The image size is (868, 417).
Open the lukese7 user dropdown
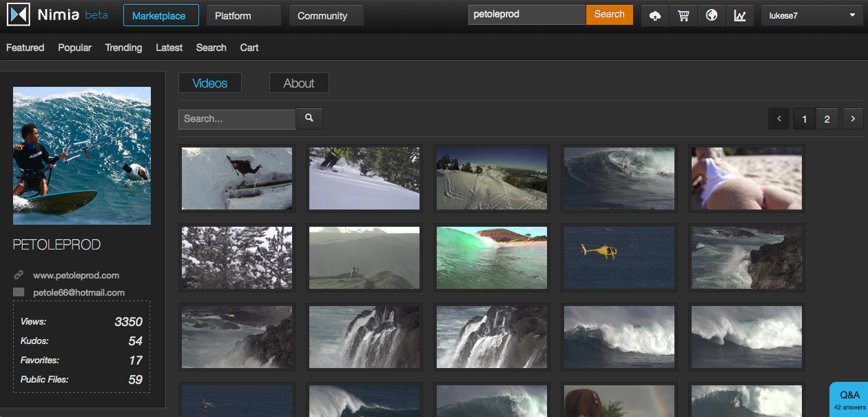click(812, 15)
